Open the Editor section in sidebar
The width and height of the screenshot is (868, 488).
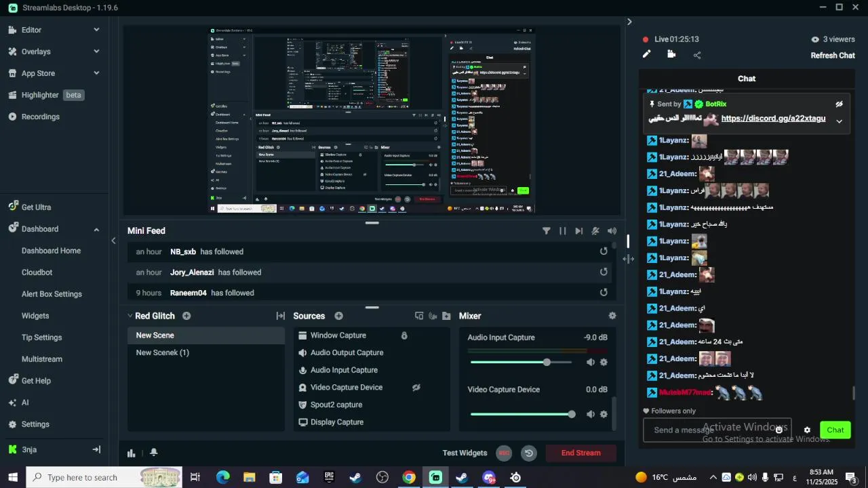pos(31,30)
